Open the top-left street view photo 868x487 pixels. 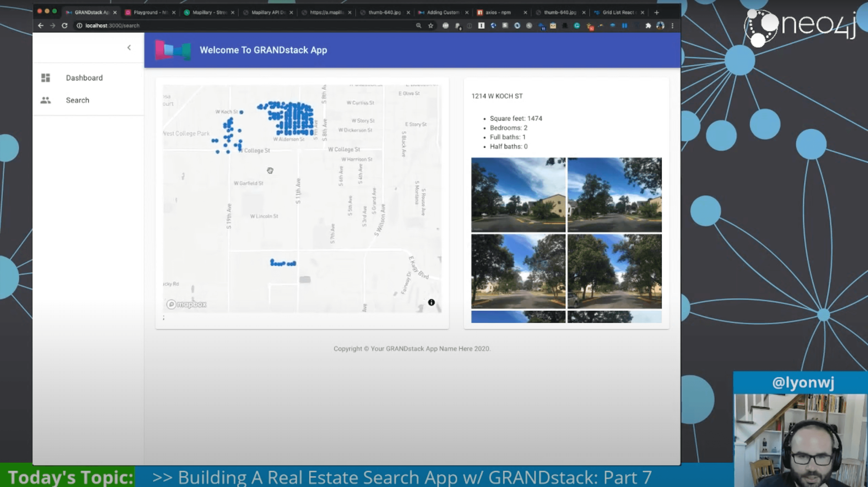(518, 195)
